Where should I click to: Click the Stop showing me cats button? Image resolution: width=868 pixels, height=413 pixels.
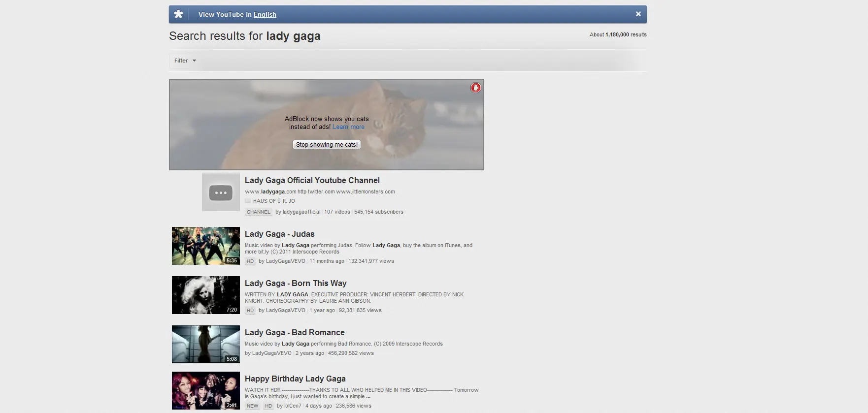(327, 145)
